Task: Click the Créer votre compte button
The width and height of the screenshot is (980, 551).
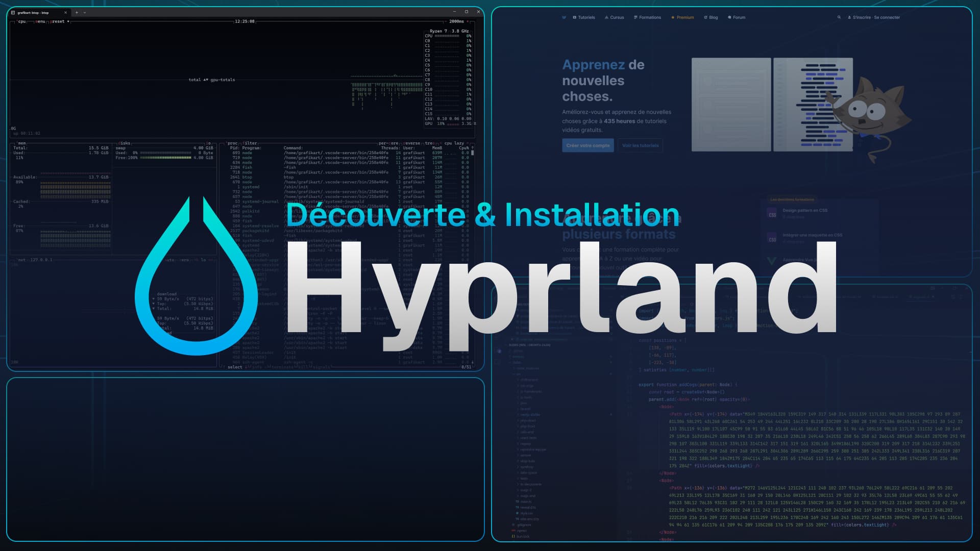Action: click(x=587, y=145)
